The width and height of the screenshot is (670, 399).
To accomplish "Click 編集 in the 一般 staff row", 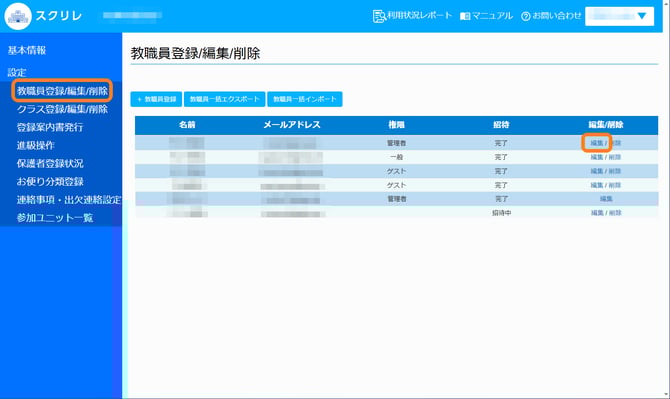I will click(x=597, y=157).
